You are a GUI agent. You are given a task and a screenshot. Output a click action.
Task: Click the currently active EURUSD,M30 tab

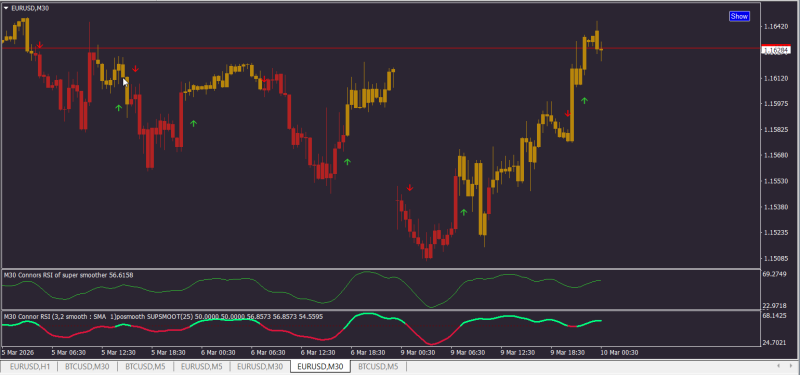[320, 366]
